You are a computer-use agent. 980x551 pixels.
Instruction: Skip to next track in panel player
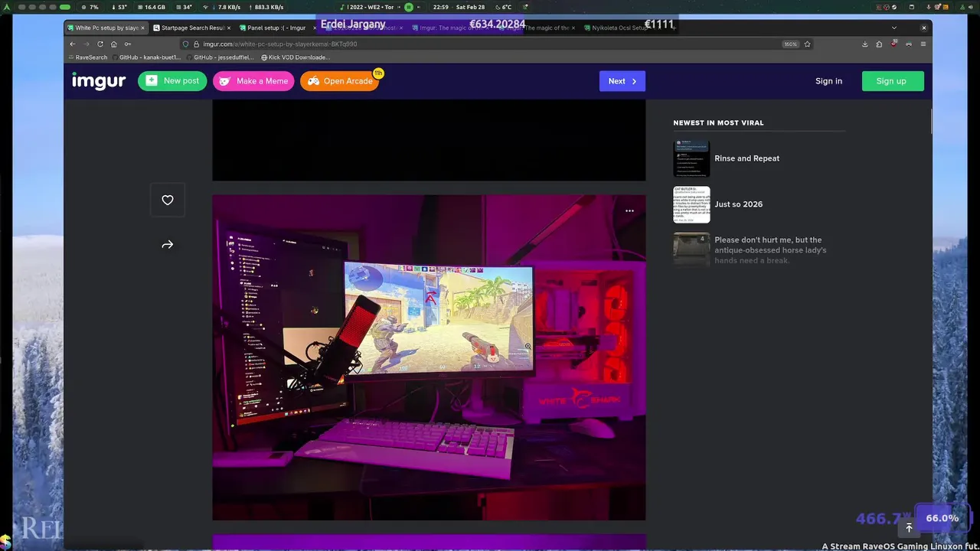(419, 7)
